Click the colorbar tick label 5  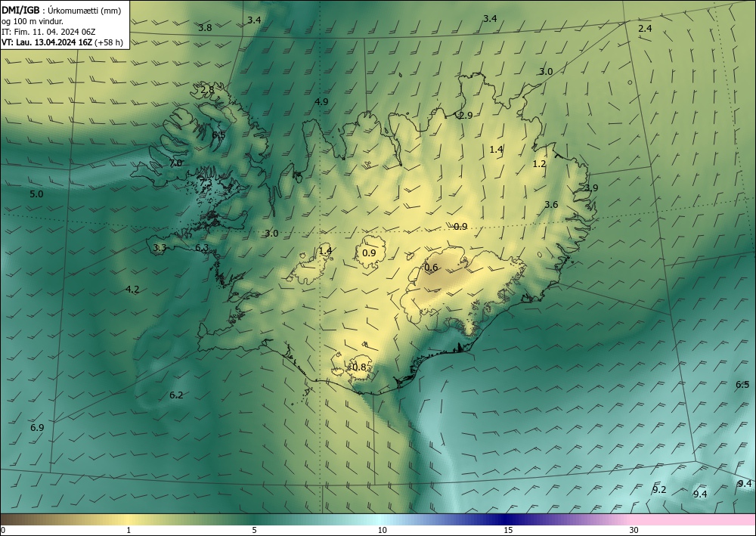(x=254, y=530)
